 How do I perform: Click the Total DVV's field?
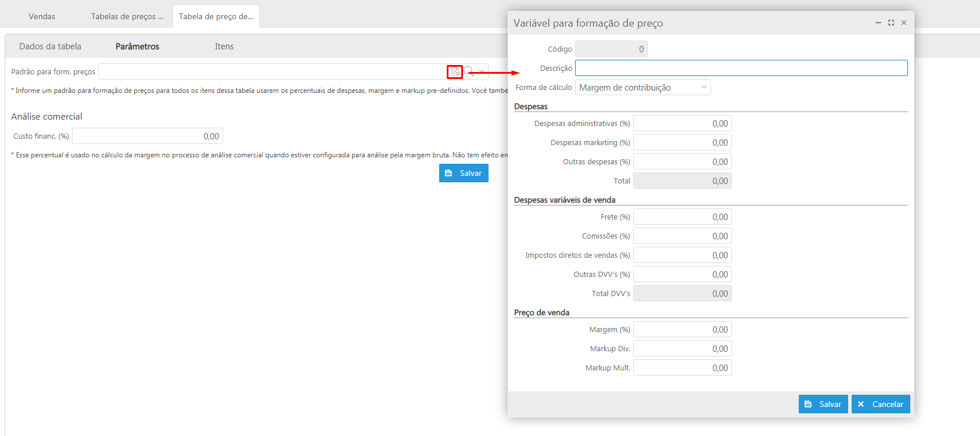click(x=683, y=293)
